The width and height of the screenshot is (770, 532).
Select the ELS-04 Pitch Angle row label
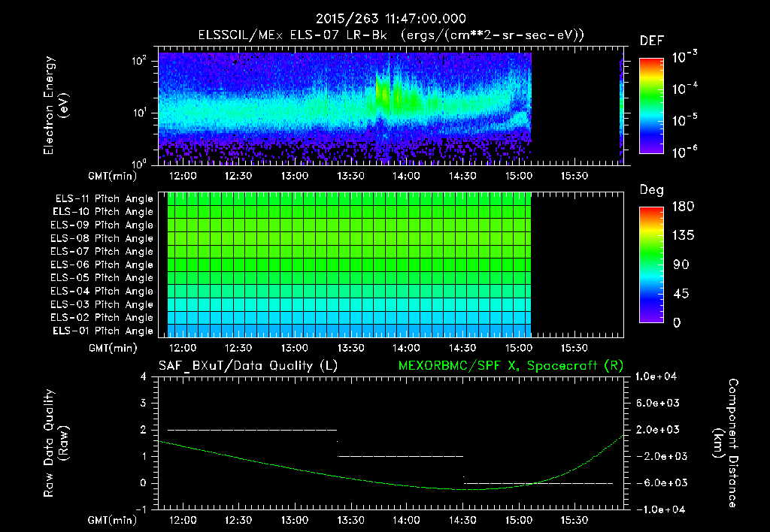(x=102, y=292)
